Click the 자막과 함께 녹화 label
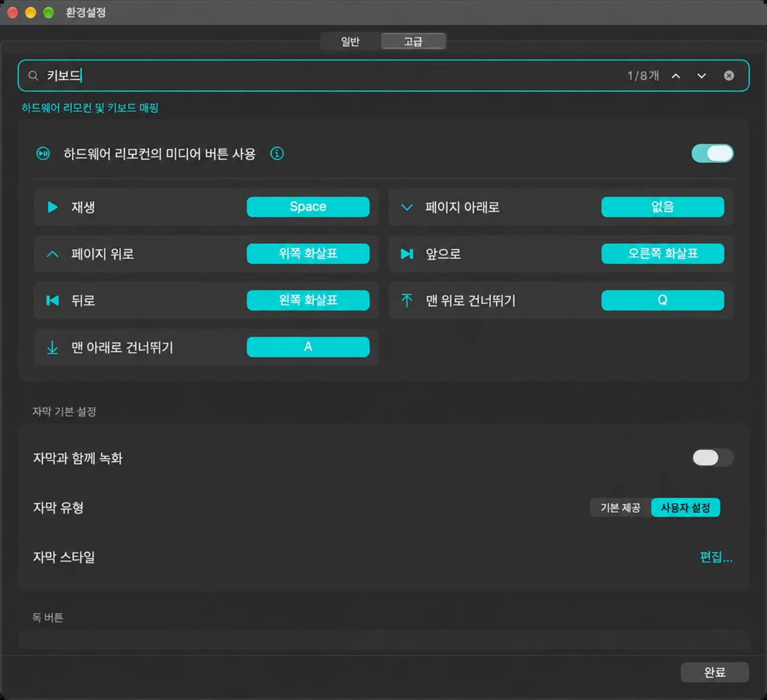Screen dimensions: 767x700 click(78, 458)
